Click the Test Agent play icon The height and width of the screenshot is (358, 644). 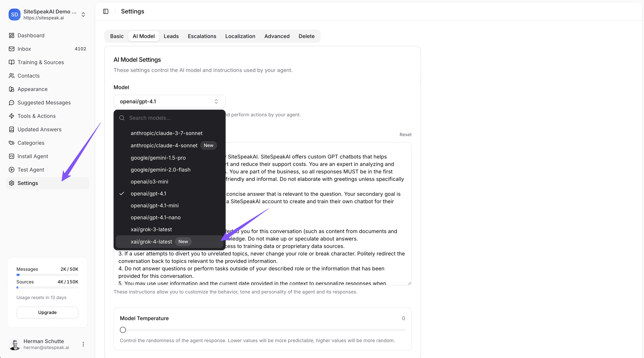[12, 170]
